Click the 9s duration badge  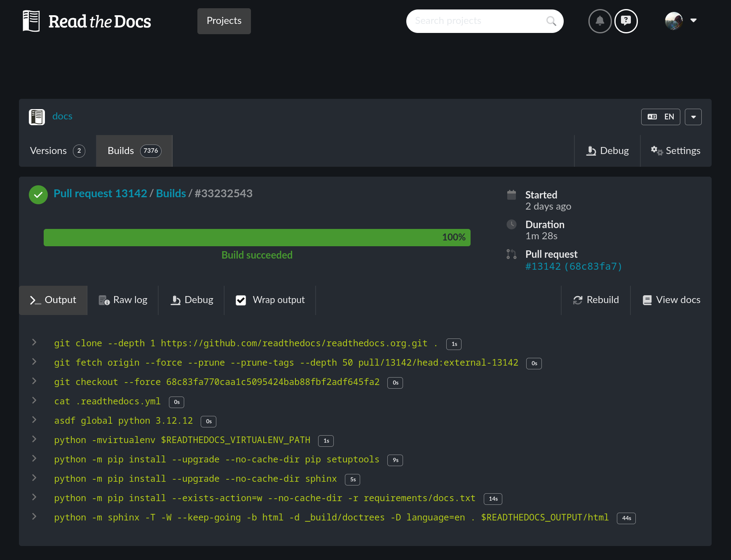[395, 460]
